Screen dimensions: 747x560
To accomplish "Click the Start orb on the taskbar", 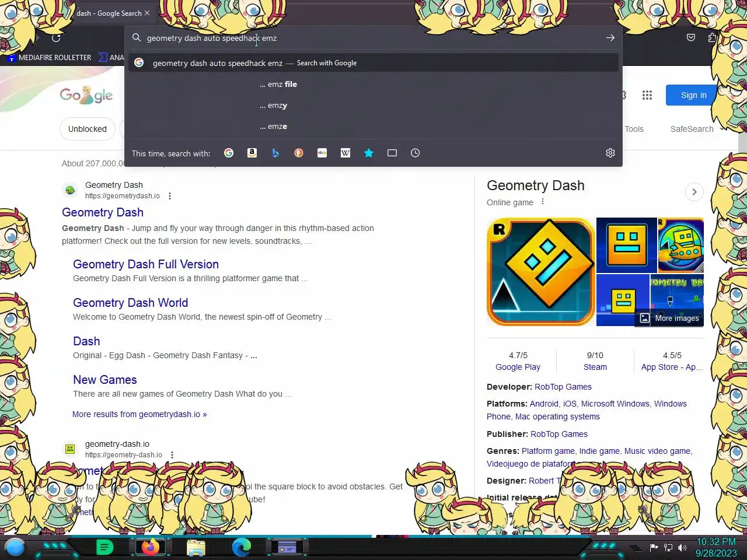I will tap(15, 548).
